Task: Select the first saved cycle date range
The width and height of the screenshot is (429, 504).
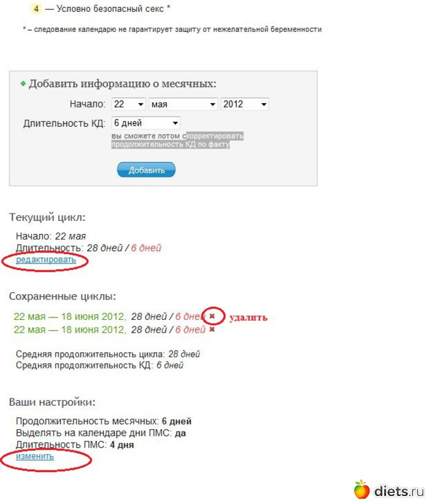Action: (70, 317)
